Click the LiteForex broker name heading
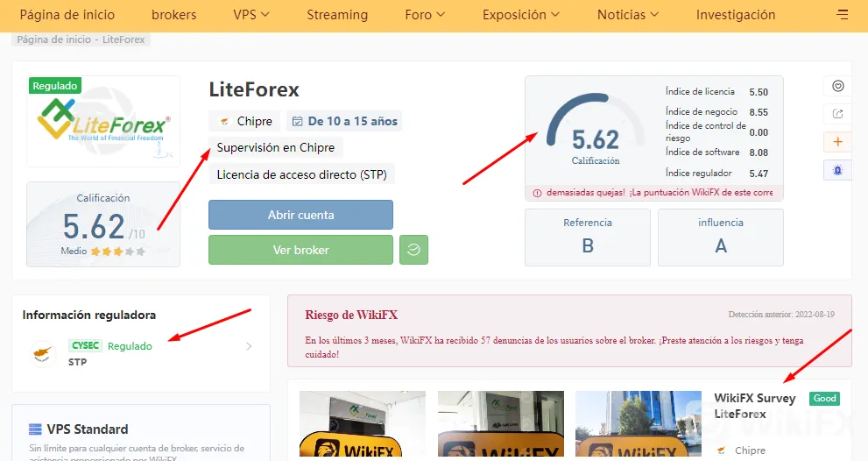The height and width of the screenshot is (461, 868). pos(254,89)
